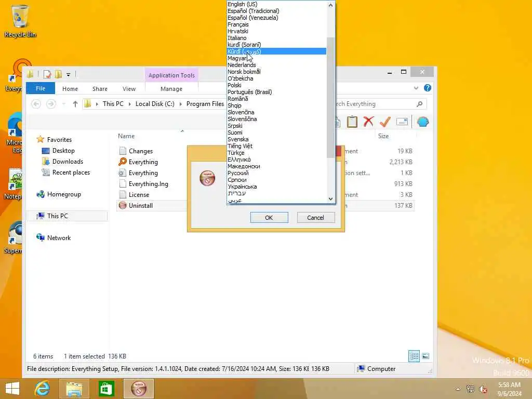Go up one folder level arrow
Image resolution: width=532 pixels, height=399 pixels.
pyautogui.click(x=75, y=104)
